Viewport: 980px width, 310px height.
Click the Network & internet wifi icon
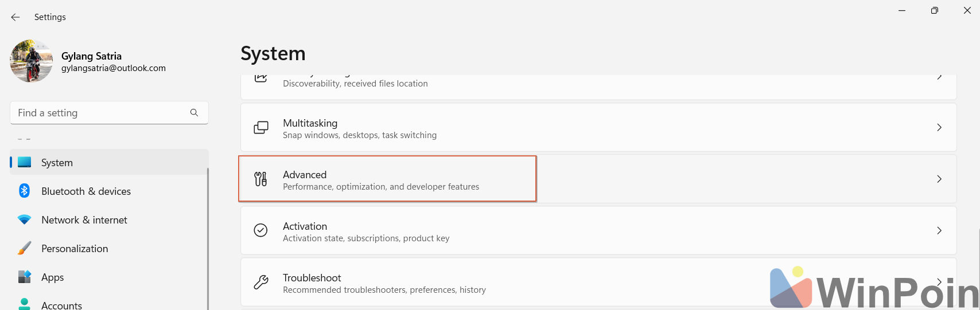24,219
